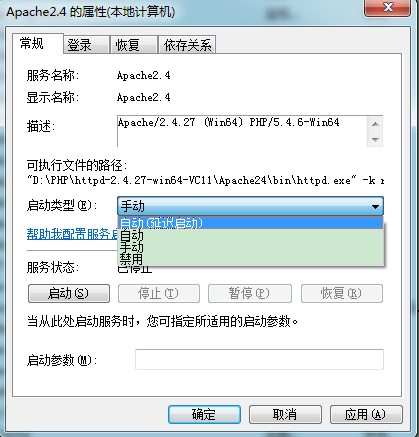Apply changes with 应用(A) button
The width and height of the screenshot is (419, 437).
pos(366,414)
